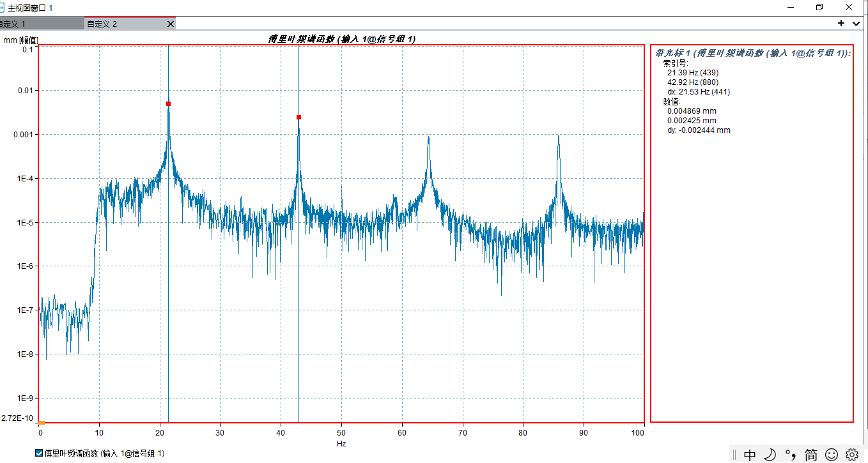Toggle the IME 中 Chinese/English mode
The height and width of the screenshot is (463, 868).
coord(750,455)
